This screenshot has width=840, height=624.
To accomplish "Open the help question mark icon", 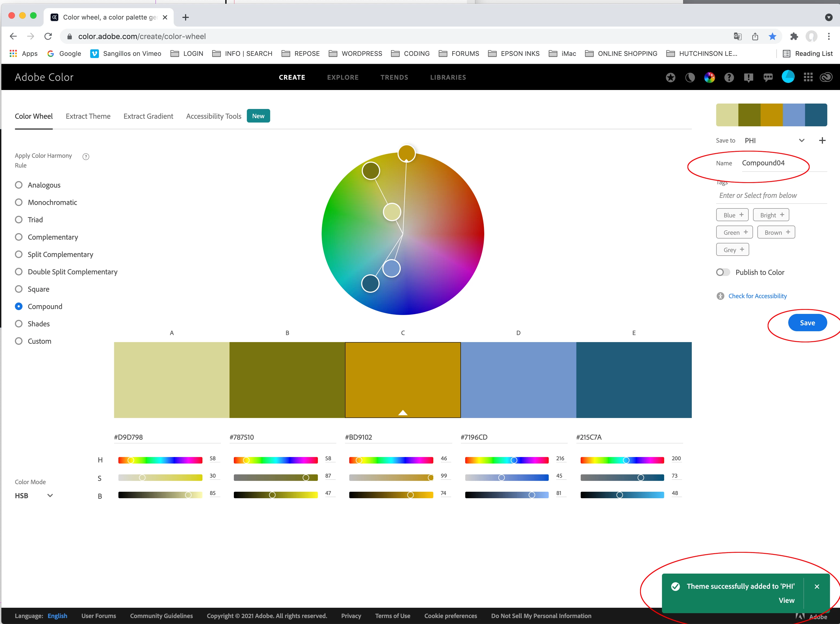I will (x=729, y=78).
